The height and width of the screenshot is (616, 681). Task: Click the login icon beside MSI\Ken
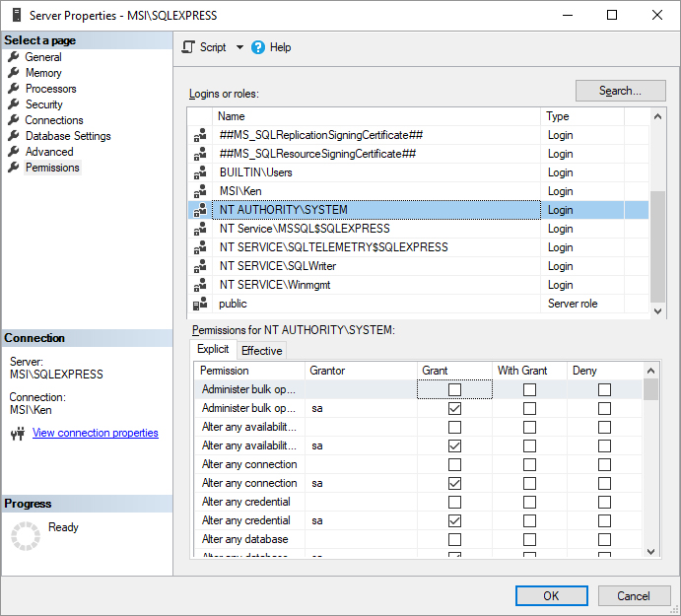[200, 191]
